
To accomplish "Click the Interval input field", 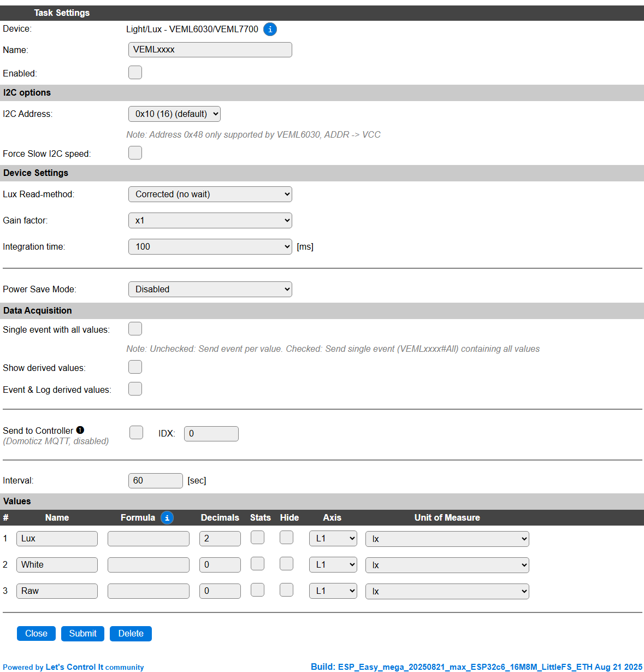I will [x=156, y=481].
